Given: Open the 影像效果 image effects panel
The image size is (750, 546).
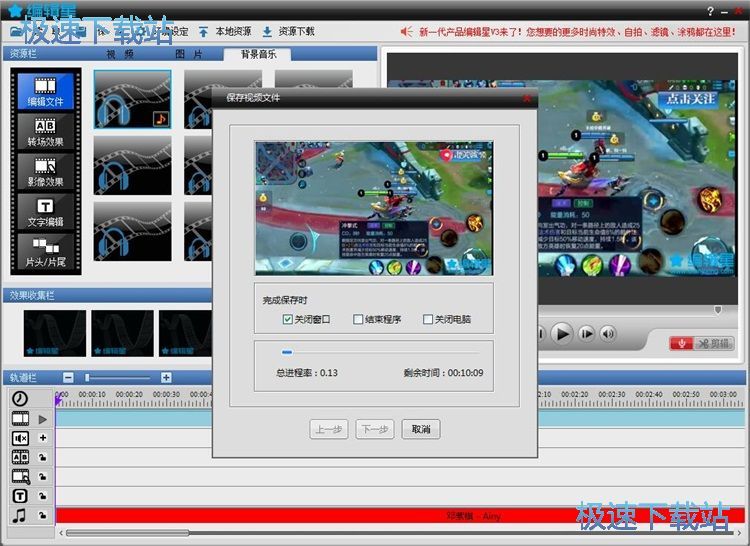Looking at the screenshot, I should click(x=45, y=171).
